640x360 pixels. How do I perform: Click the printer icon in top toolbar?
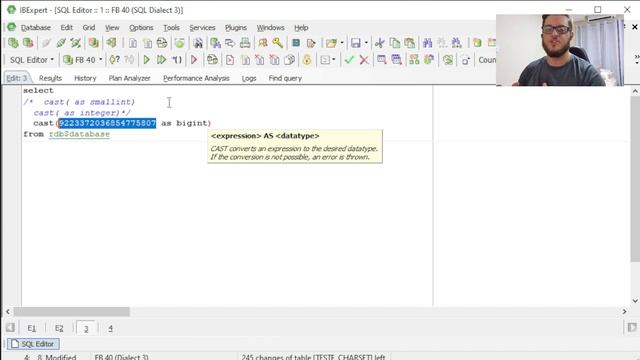click(245, 42)
